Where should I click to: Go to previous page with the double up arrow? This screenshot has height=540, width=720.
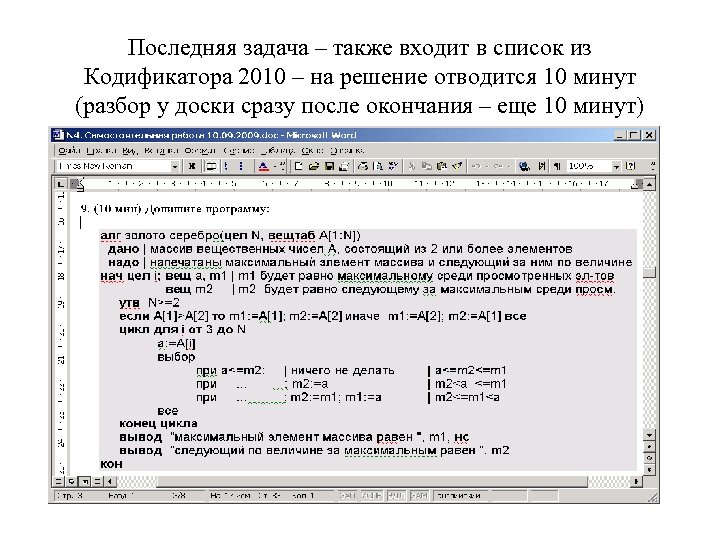(649, 446)
